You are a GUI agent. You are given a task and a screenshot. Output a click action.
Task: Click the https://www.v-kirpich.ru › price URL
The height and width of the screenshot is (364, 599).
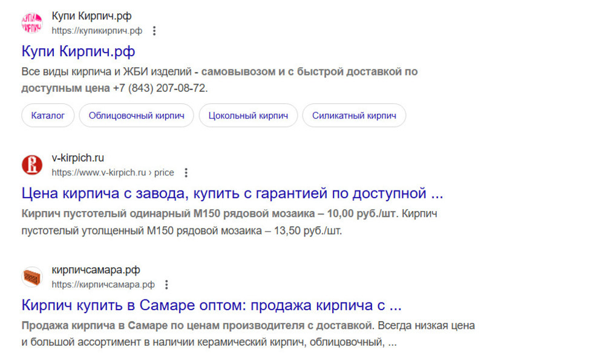point(113,173)
